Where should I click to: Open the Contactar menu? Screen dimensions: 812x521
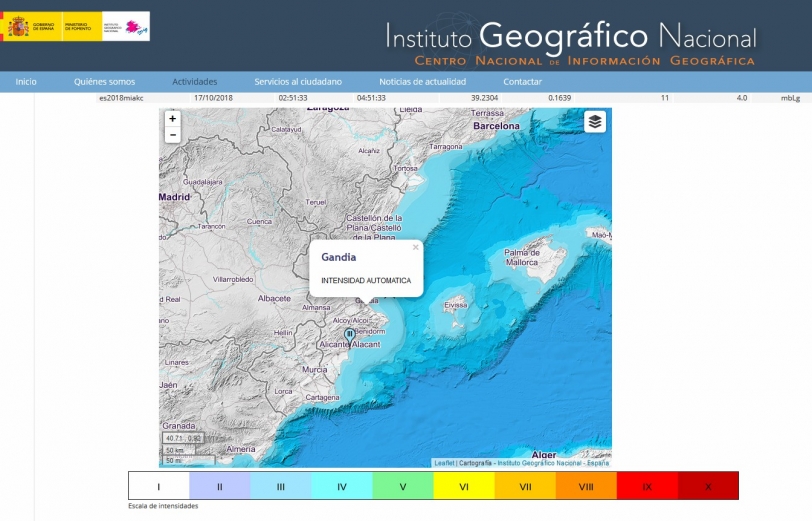(x=523, y=82)
